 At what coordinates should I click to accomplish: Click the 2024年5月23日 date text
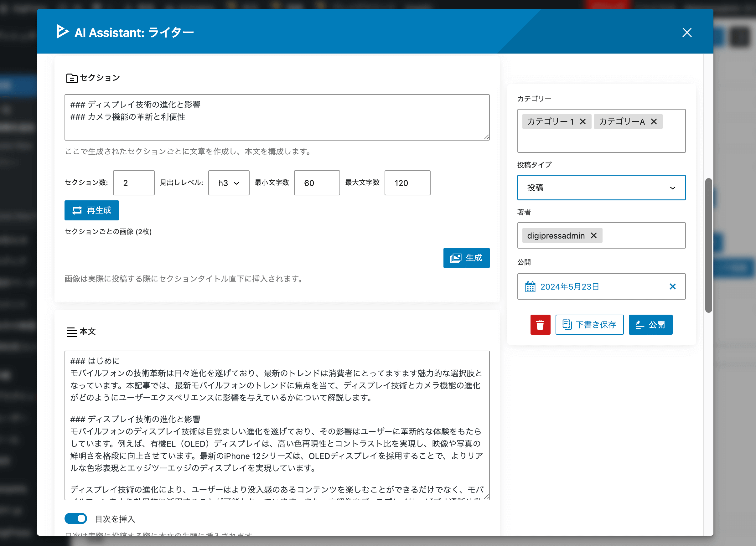pos(570,286)
